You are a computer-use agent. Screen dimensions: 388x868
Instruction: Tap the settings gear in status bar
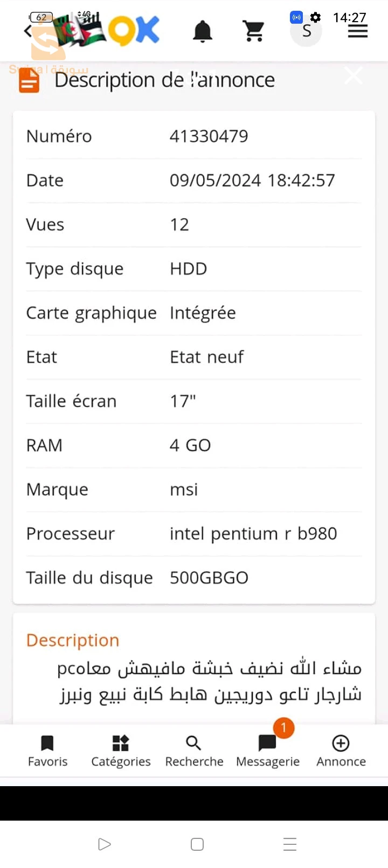click(316, 17)
